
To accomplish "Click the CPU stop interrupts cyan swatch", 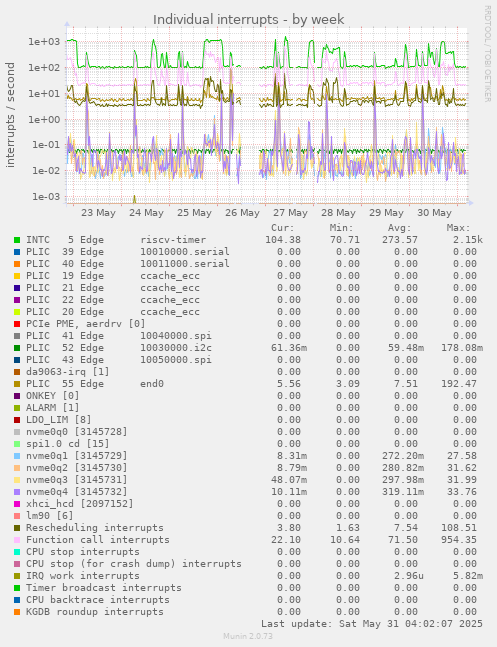I will click(x=17, y=552).
